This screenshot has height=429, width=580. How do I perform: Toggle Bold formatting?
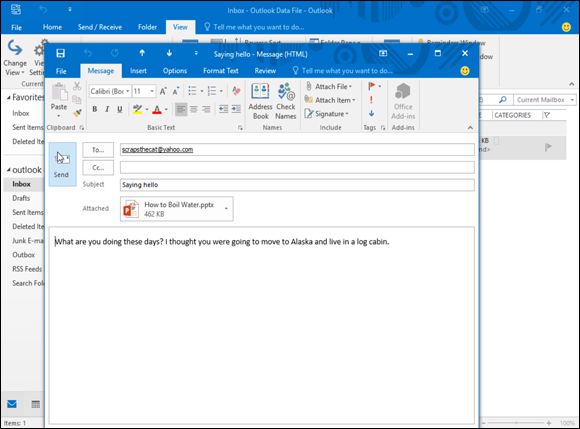(95, 109)
